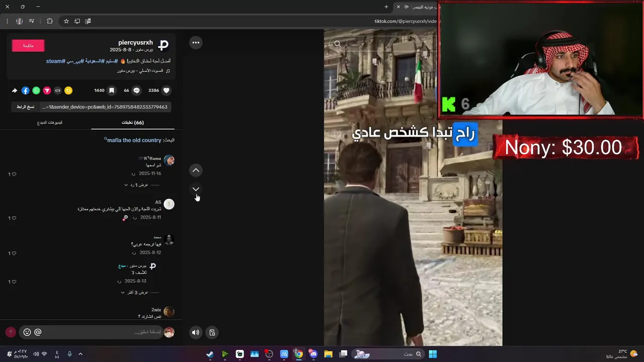The image size is (644, 362).
Task: Open File Explorer from the taskbar
Action: (328, 354)
